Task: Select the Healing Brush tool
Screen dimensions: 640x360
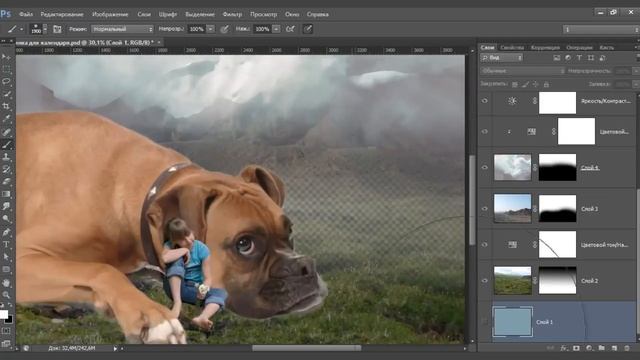Action: (6, 132)
